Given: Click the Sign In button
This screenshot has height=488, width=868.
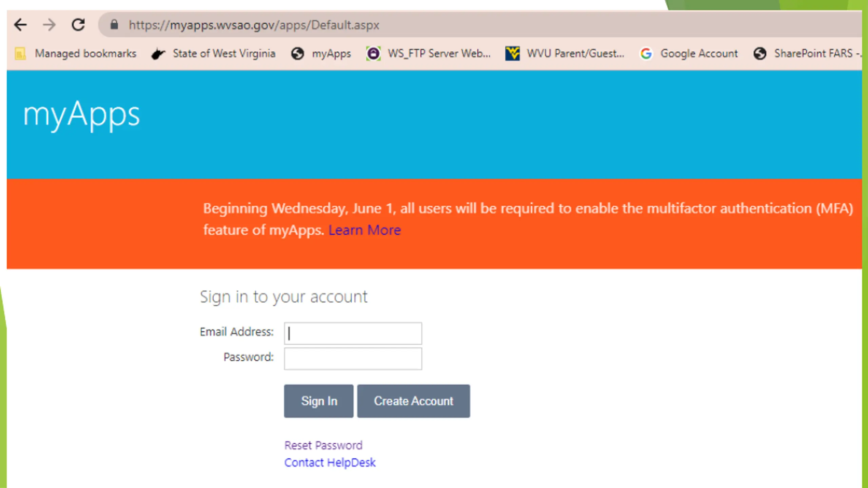Looking at the screenshot, I should tap(319, 401).
